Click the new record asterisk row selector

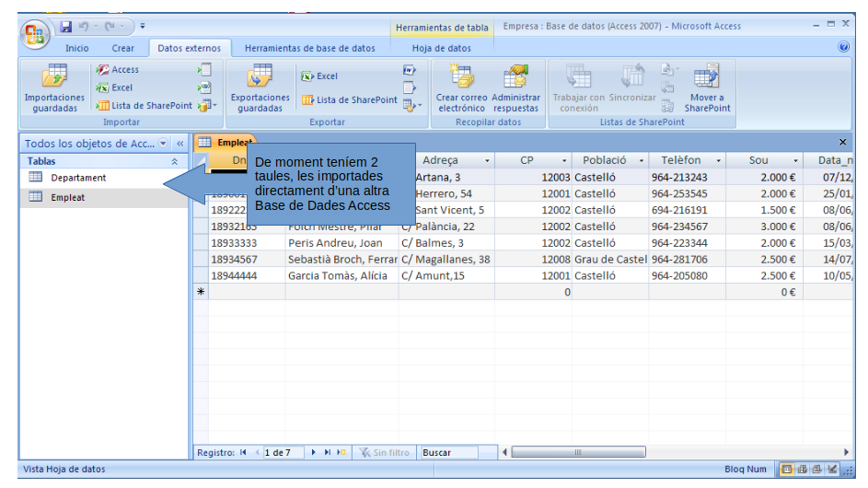click(x=201, y=292)
